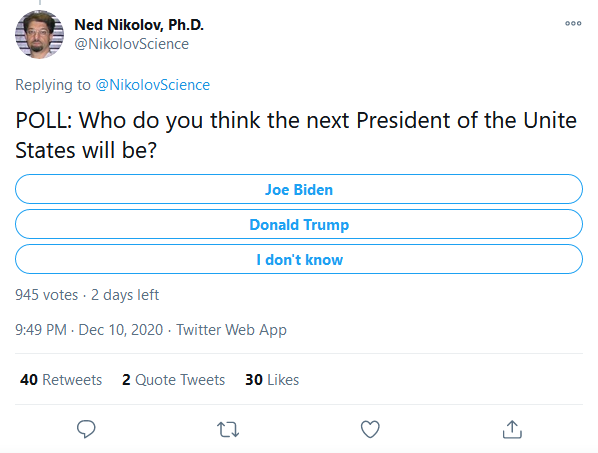
Task: Click the Ned Nikolov, Ph.D. display name
Action: tap(139, 25)
